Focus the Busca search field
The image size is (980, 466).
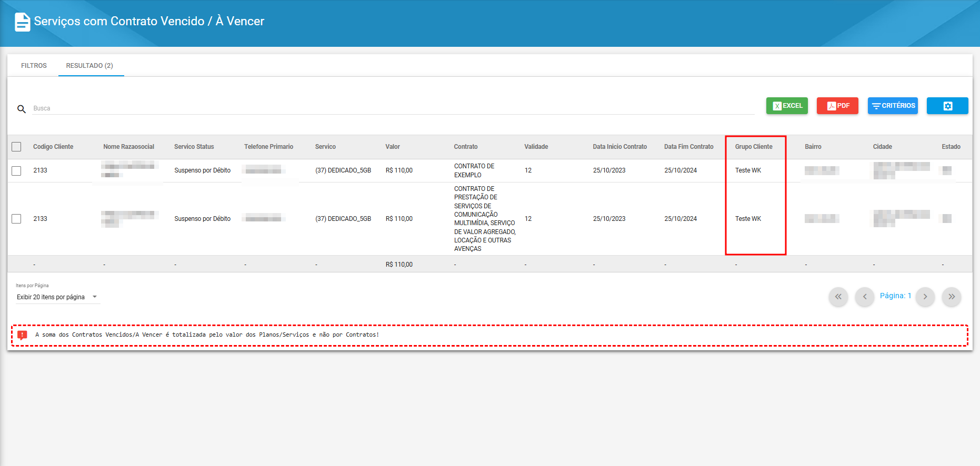393,108
